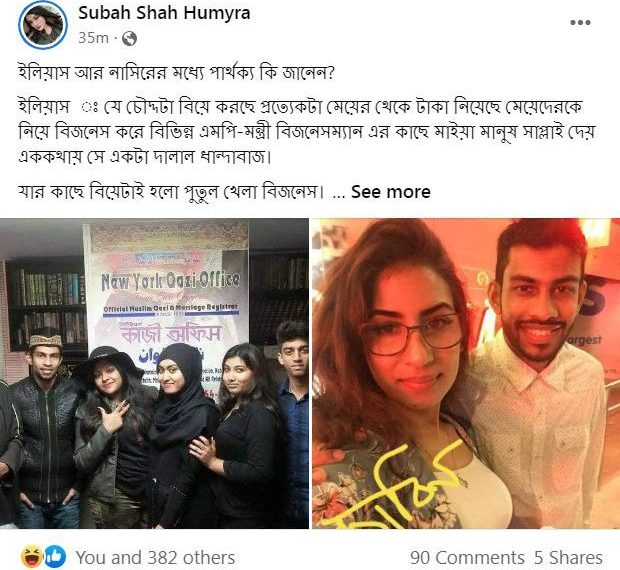Click the Haha reaction emoji icon
This screenshot has height=570, width=620.
(32, 556)
